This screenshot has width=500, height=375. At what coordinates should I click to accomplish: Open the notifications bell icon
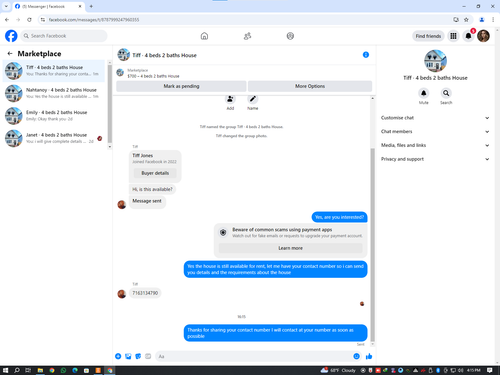point(468,36)
